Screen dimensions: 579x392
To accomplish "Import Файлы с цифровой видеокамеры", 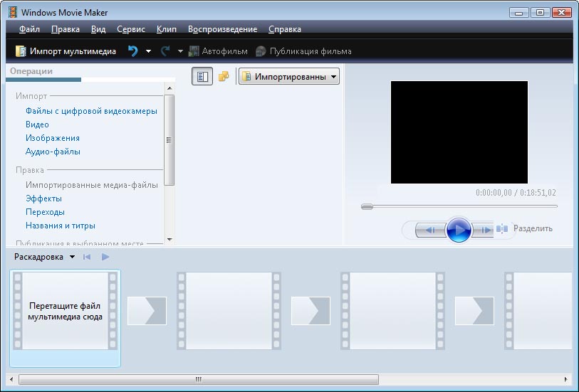I will click(91, 111).
